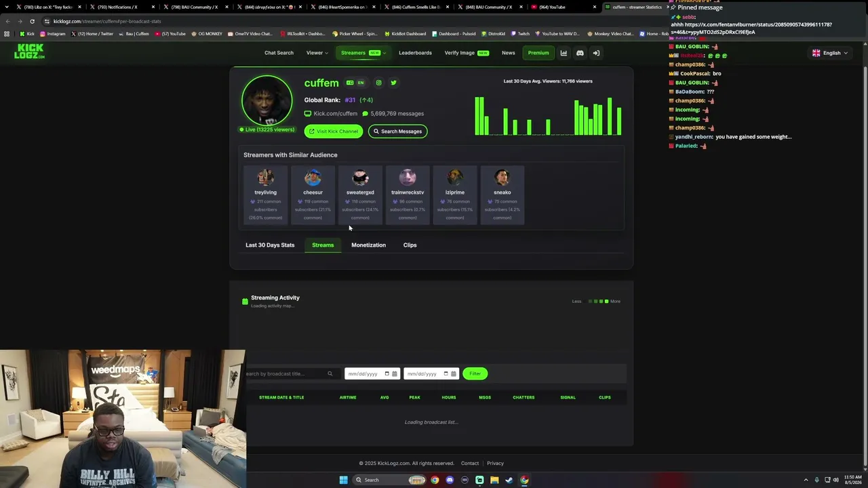The width and height of the screenshot is (868, 488).
Task: Open the KickLogz logo home link
Action: tap(29, 52)
